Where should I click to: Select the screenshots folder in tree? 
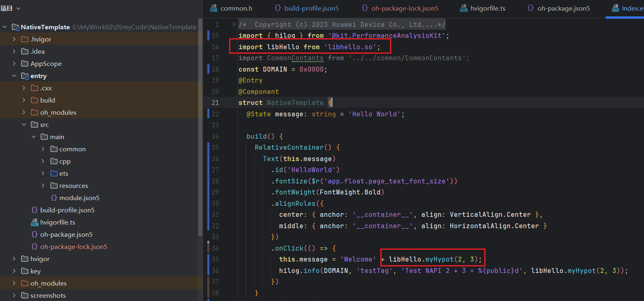click(x=48, y=296)
